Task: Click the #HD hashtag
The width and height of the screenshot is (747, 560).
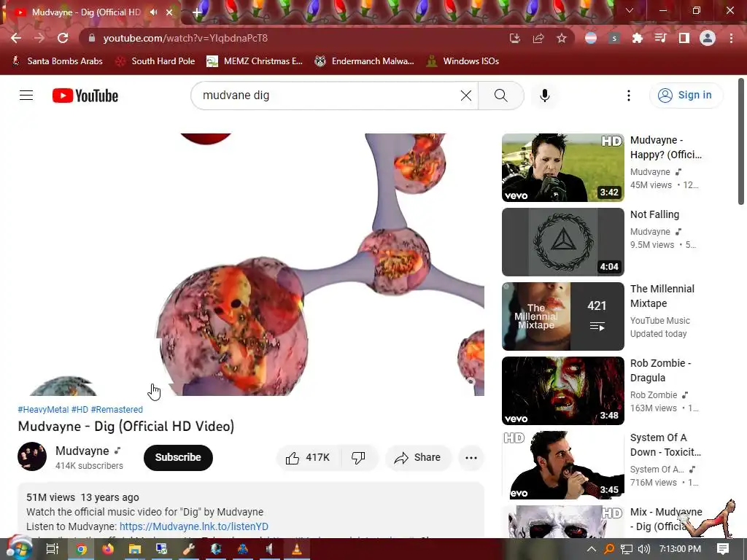Action: click(80, 410)
